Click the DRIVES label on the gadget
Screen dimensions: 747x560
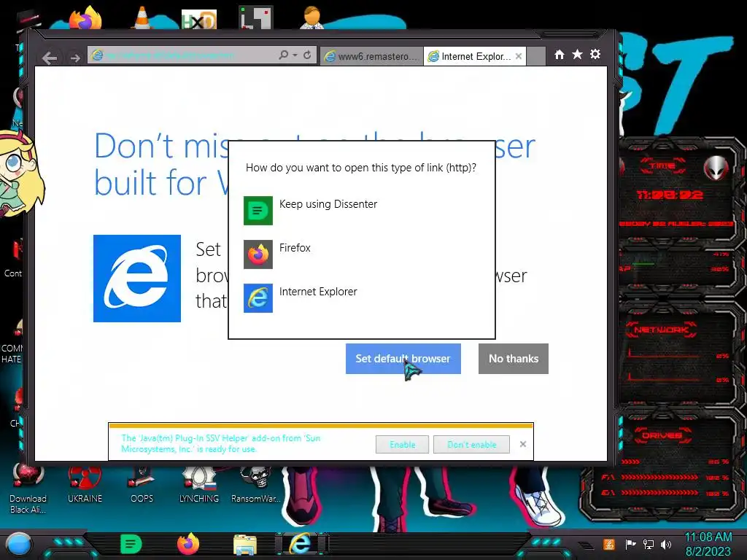[661, 435]
